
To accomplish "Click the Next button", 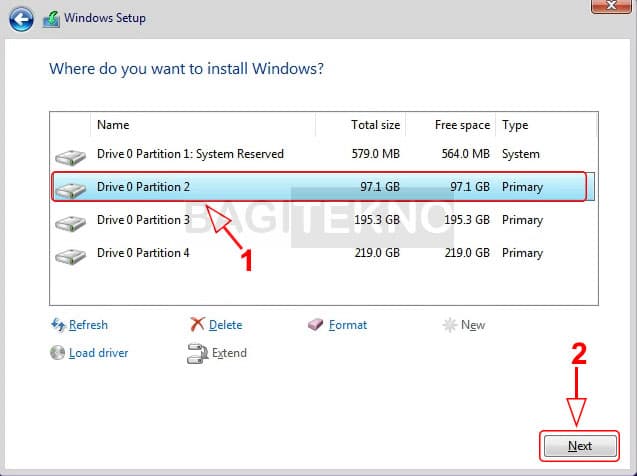I will click(x=580, y=446).
